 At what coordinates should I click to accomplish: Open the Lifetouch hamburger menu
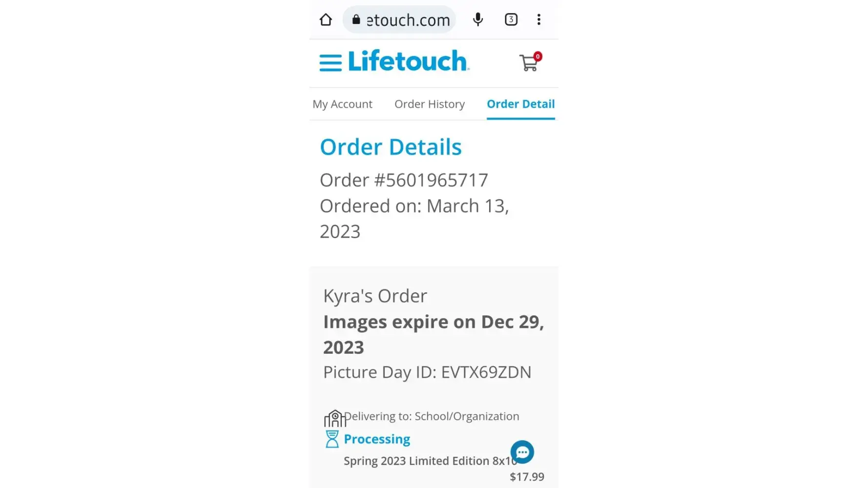click(331, 62)
